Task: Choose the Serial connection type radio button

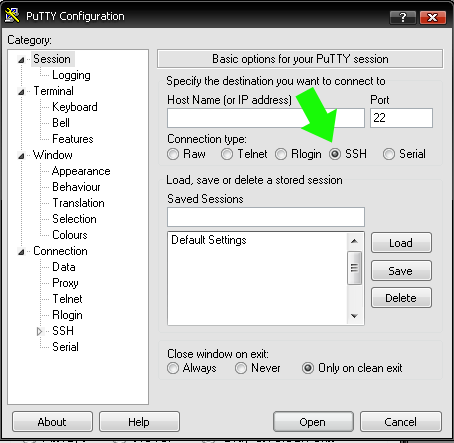Action: (x=389, y=154)
